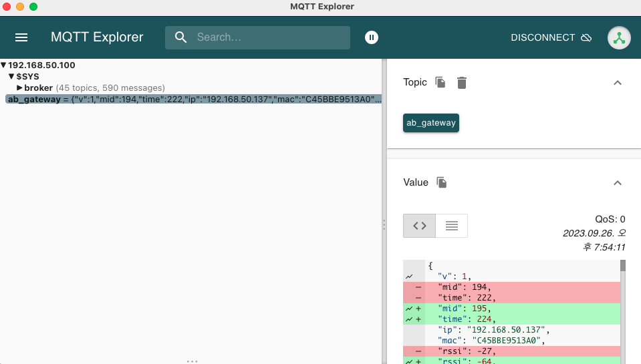Click the QoS: 0 label
This screenshot has height=364, width=641.
click(x=610, y=219)
